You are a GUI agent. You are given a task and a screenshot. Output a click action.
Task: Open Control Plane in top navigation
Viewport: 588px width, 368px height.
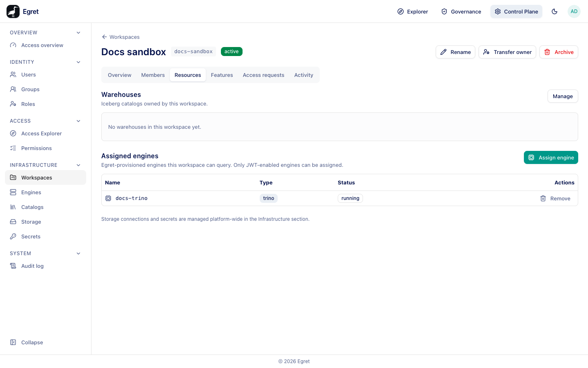(516, 11)
